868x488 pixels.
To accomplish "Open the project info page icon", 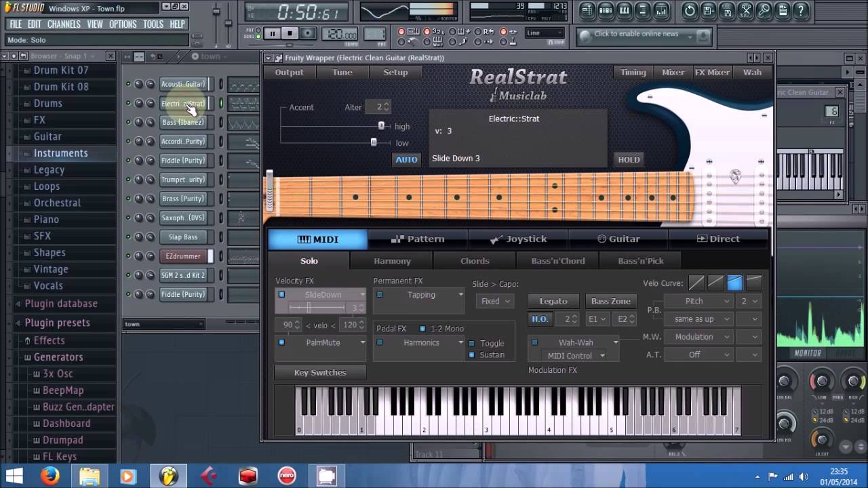I will [x=782, y=10].
